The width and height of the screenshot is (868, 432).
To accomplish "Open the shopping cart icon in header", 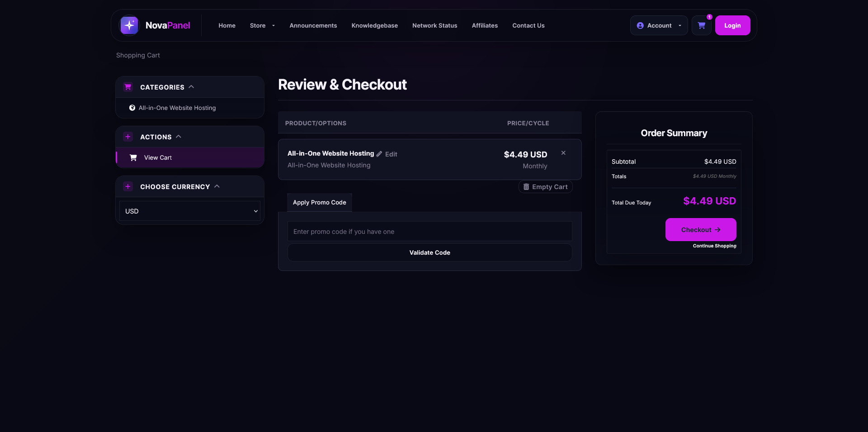I will (x=701, y=25).
